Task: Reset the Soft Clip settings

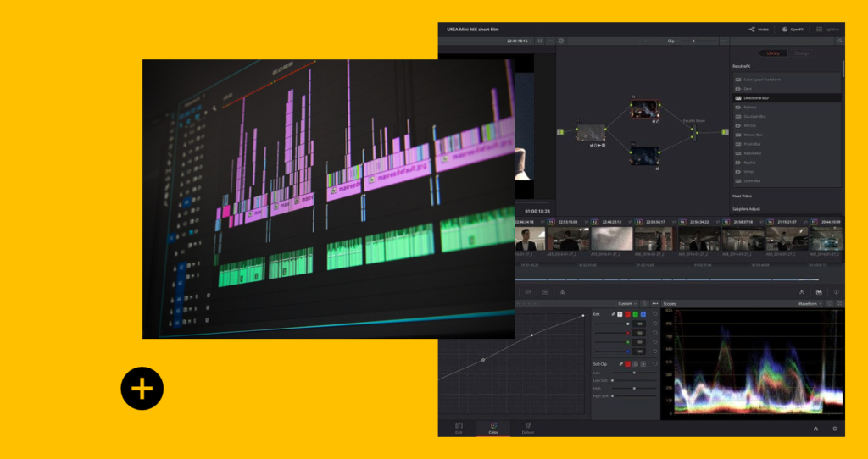Action: click(655, 364)
